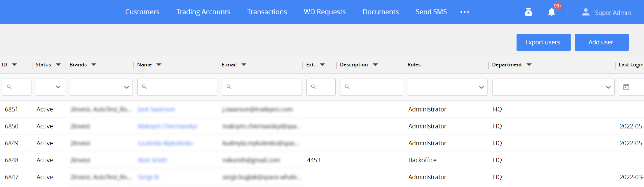Click the search icon in Description filter
644x187 pixels.
tap(347, 87)
